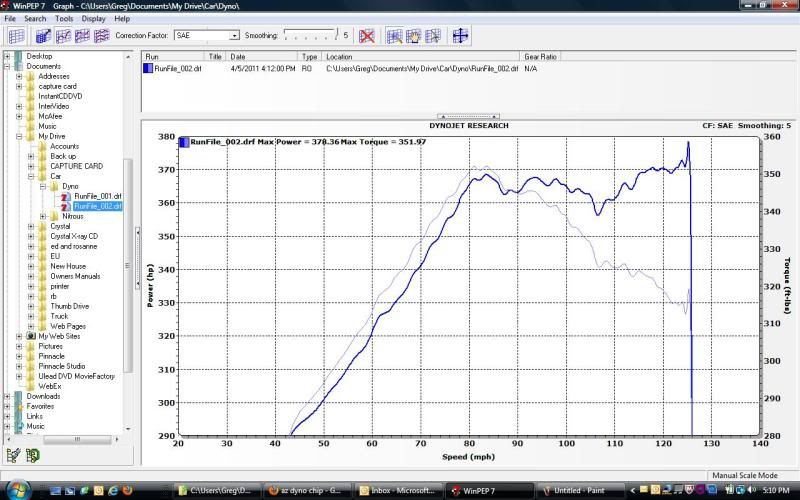Expand the Desktop tree node

coord(7,57)
